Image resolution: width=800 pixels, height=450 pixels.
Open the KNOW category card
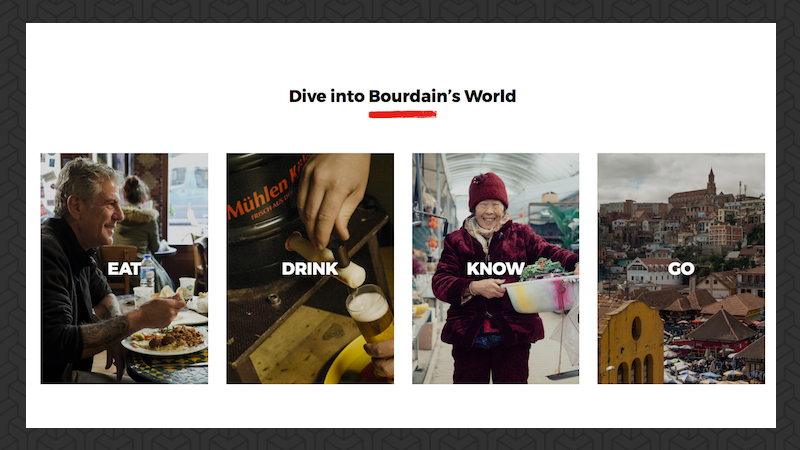point(495,268)
